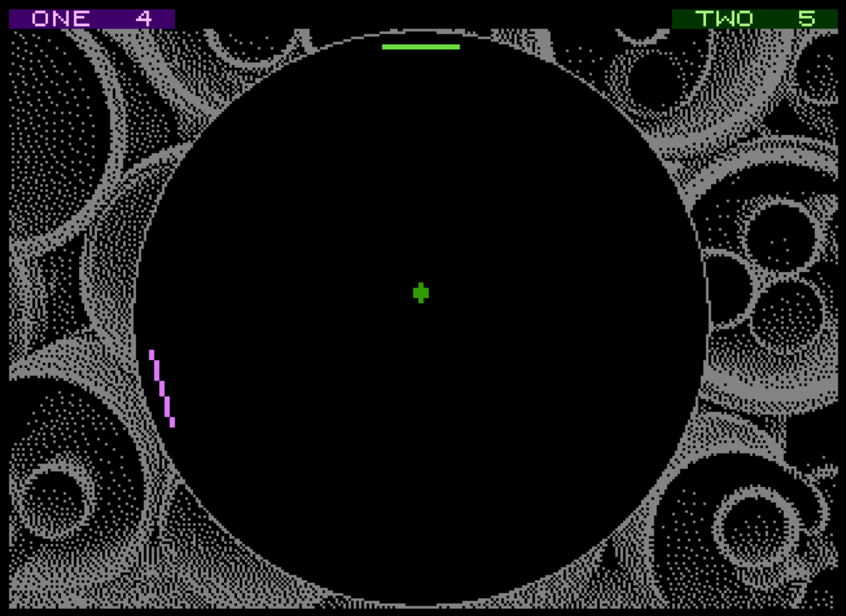This screenshot has height=616, width=846.
Task: Click the "TWO" player label
Action: 724,19
